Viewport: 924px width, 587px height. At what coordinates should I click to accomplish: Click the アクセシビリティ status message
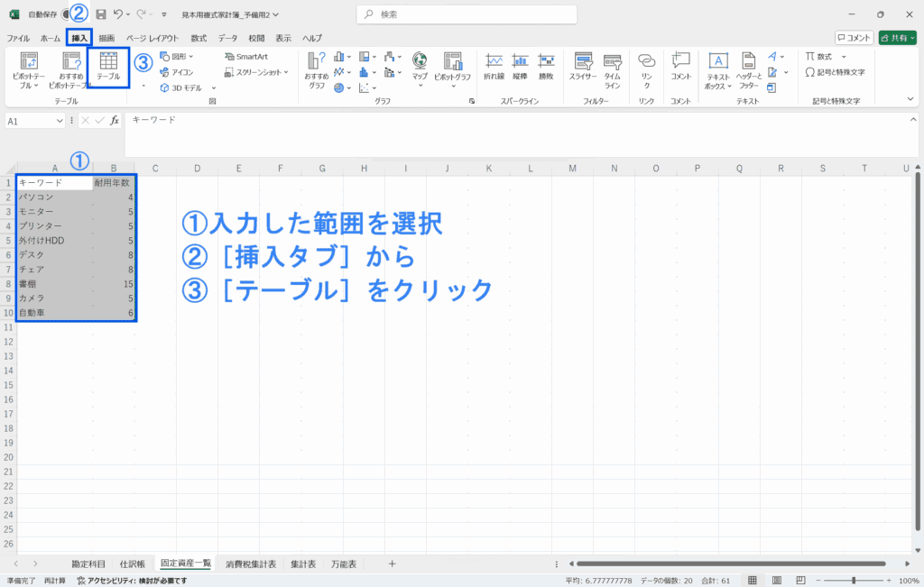[132, 581]
